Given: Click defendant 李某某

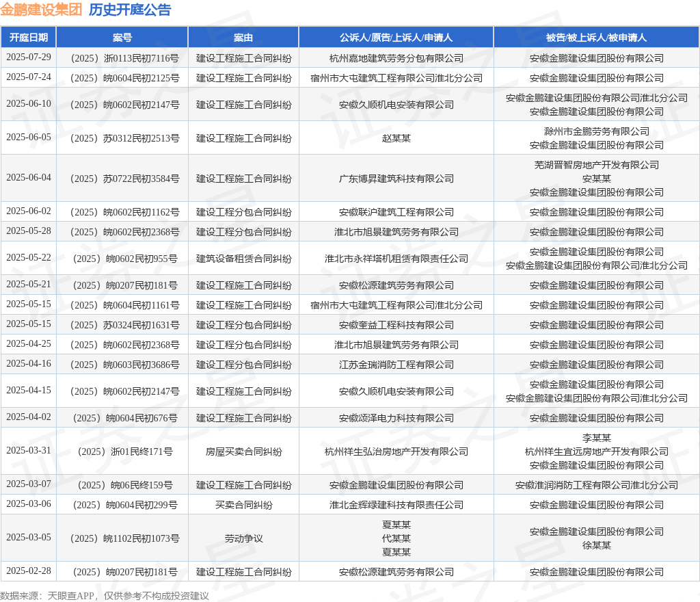Looking at the screenshot, I should (x=596, y=438).
